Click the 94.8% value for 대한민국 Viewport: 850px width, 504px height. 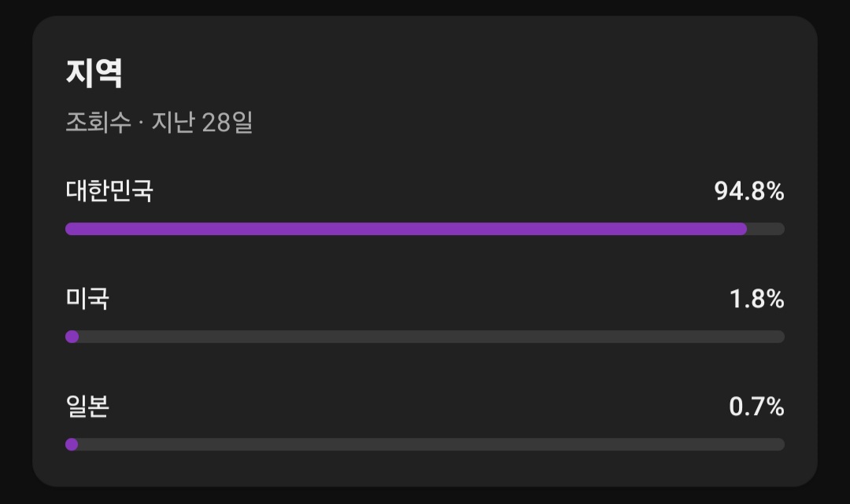click(x=748, y=191)
